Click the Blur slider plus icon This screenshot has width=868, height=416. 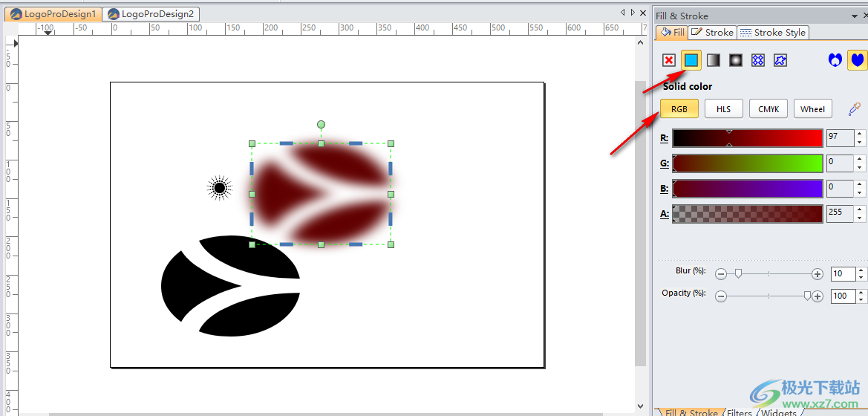[817, 273]
